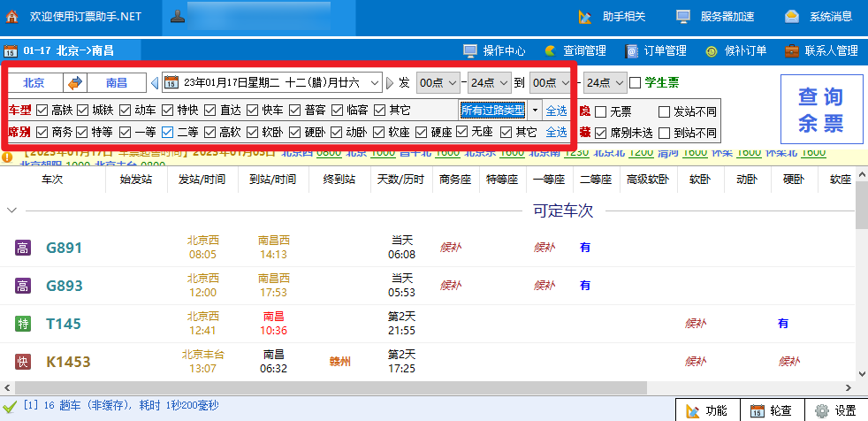This screenshot has width=868, height=421.
Task: Click the 查询余票 search tickets button
Action: pyautogui.click(x=819, y=110)
